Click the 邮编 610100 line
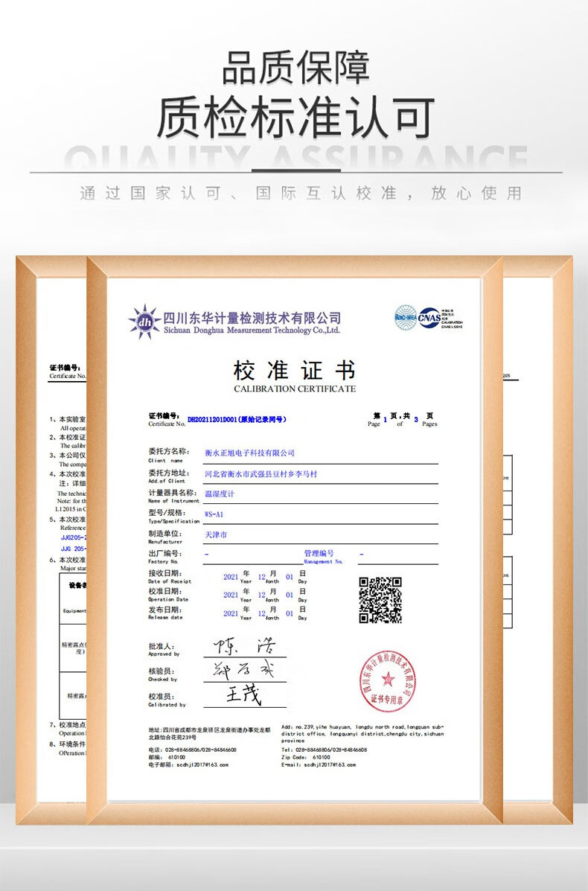Viewport: 588px width, 891px height. pyautogui.click(x=167, y=757)
